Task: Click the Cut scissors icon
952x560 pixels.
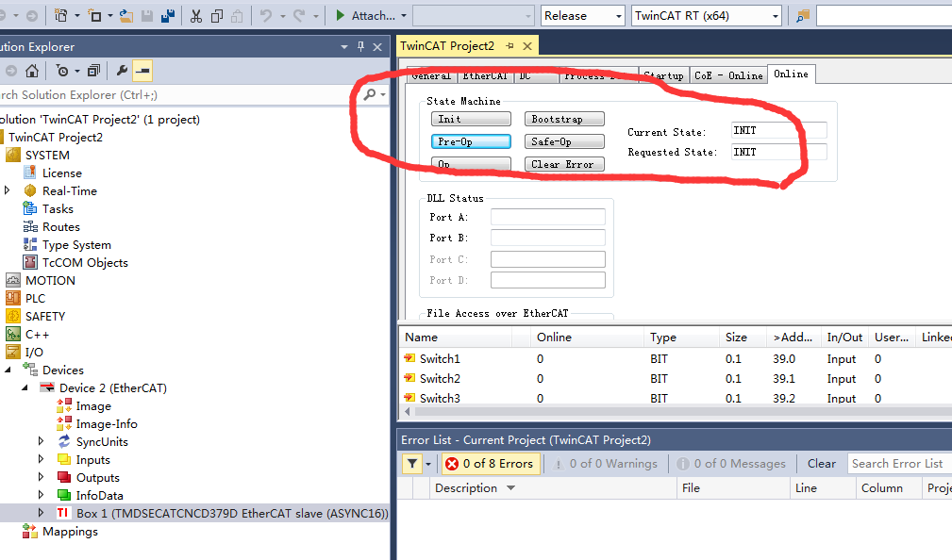Action: point(195,16)
